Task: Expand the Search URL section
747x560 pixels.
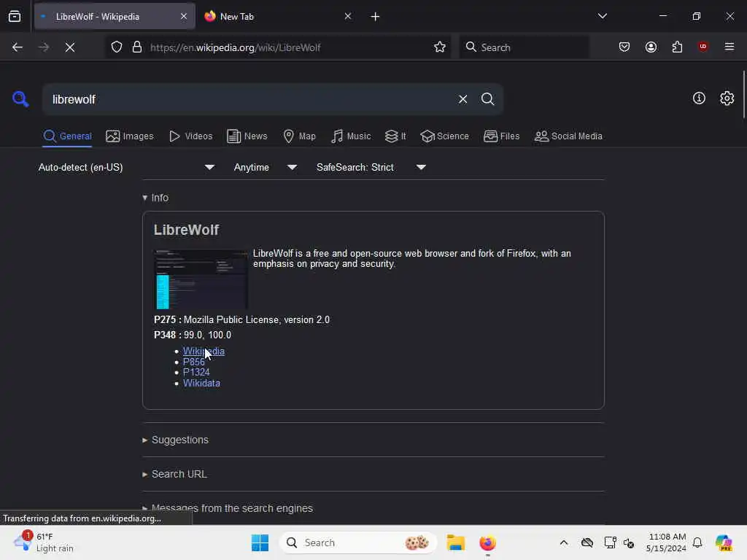Action: pyautogui.click(x=174, y=474)
